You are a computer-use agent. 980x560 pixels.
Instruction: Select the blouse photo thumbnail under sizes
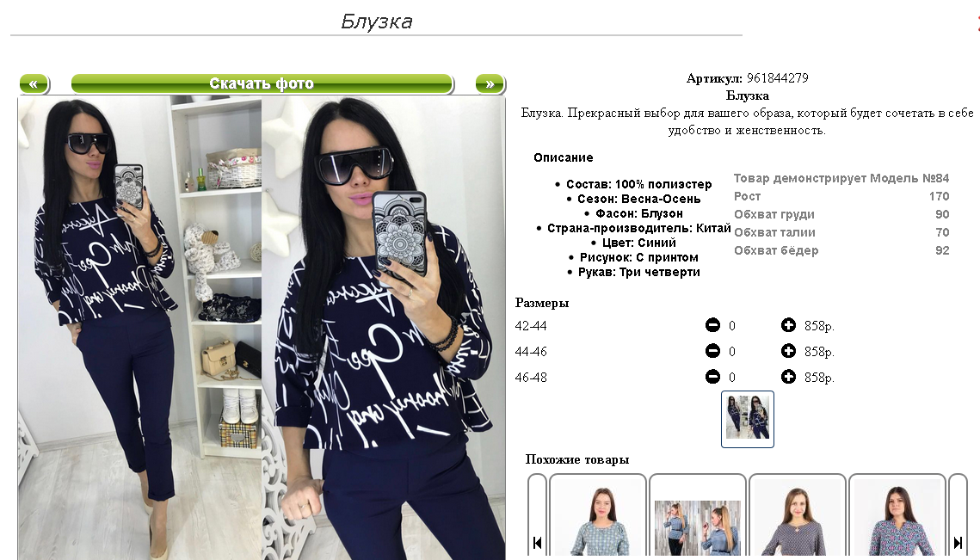click(748, 419)
